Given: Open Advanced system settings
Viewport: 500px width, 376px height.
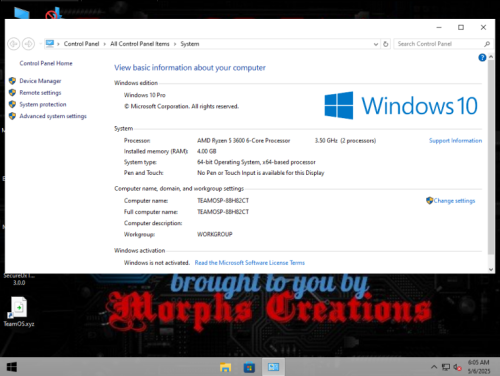Looking at the screenshot, I should point(53,116).
